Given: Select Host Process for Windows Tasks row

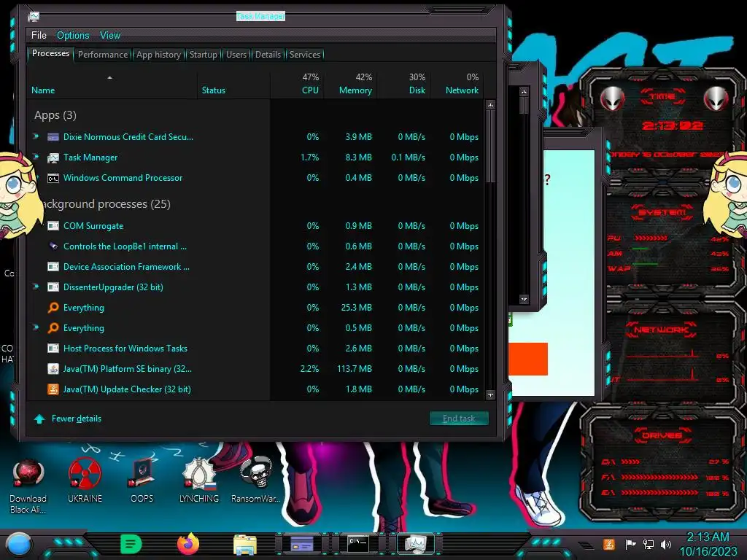Looking at the screenshot, I should [255, 349].
